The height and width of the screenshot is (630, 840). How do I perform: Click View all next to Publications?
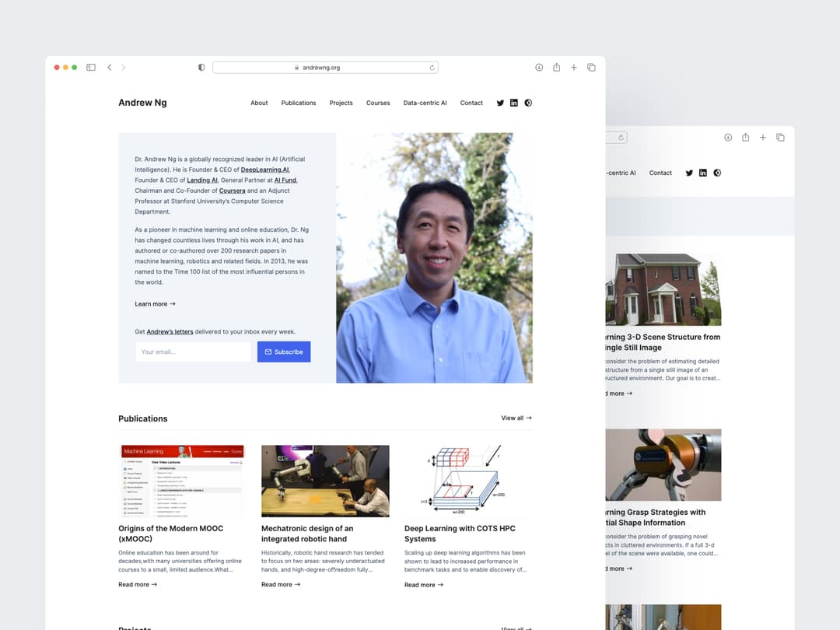pos(515,418)
